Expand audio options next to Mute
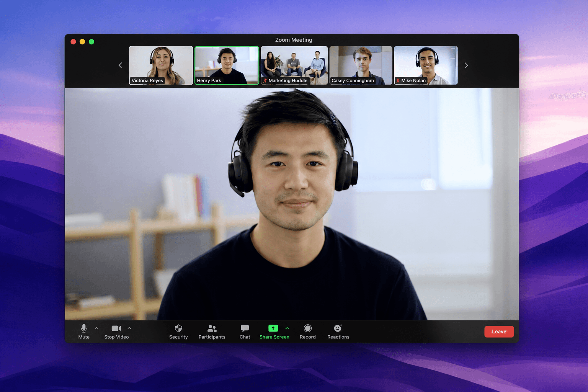Viewport: 588px width, 392px height. 96,328
